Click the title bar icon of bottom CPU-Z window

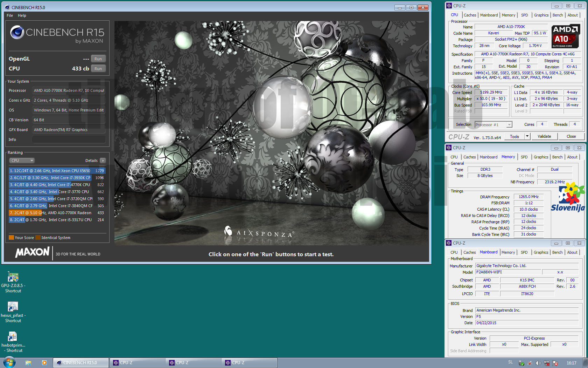[x=449, y=243]
